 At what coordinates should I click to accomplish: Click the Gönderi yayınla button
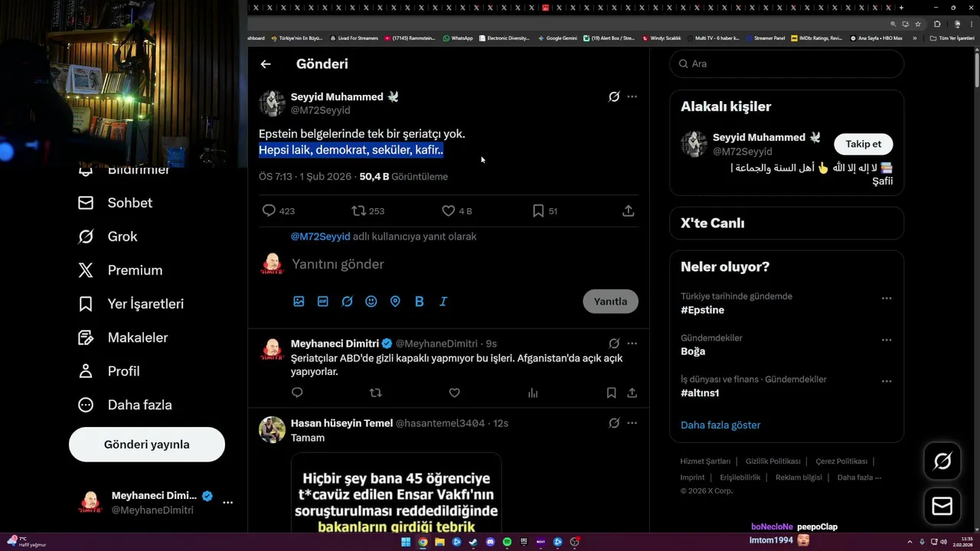[147, 445]
